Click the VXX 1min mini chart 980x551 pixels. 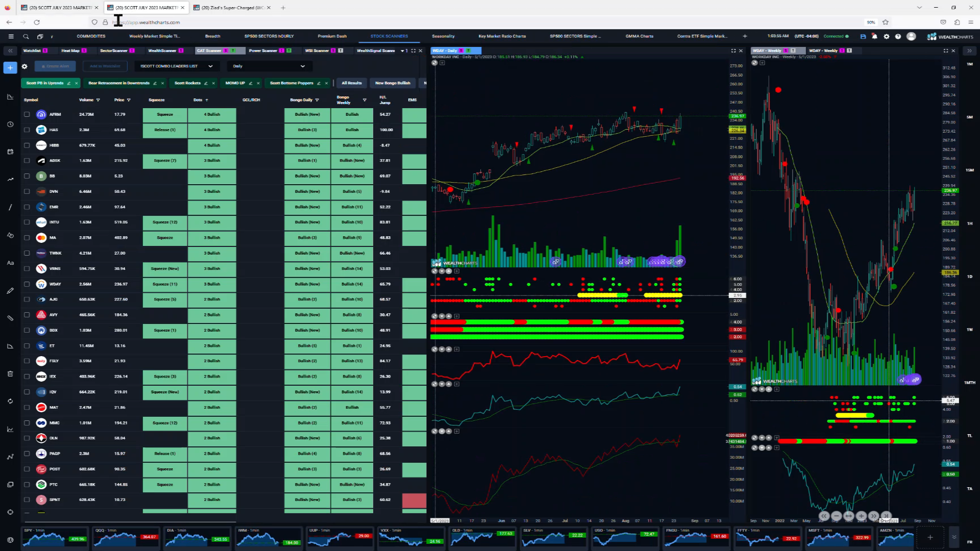411,538
